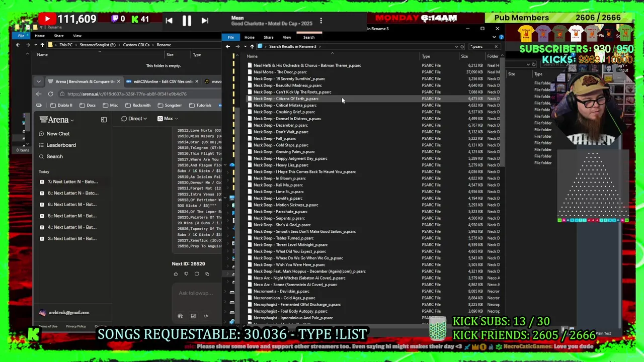Click into the *.psarc search field
This screenshot has height=362, width=644.
point(480,46)
